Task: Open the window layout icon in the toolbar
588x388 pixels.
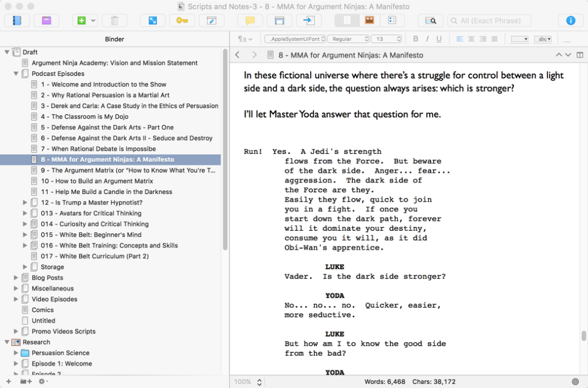Action: 280,21
